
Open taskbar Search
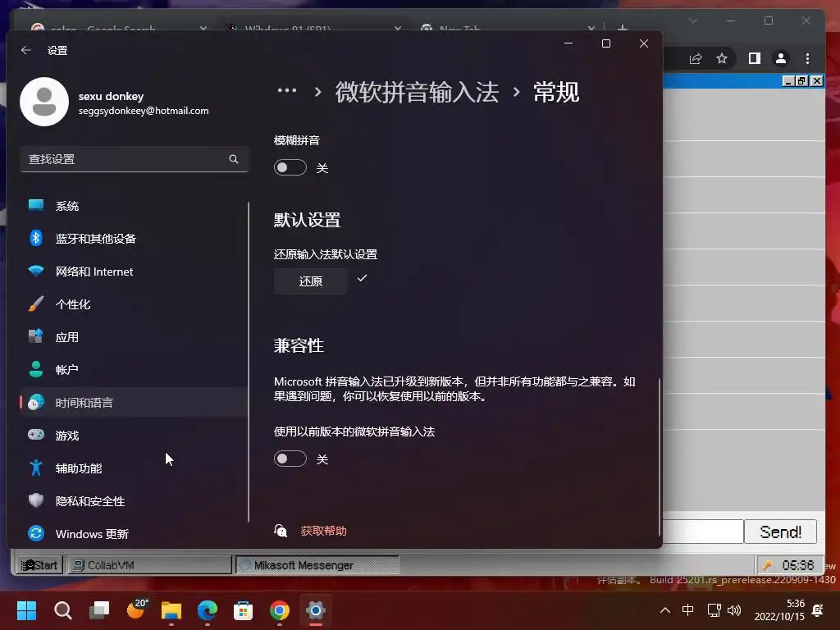pos(62,610)
